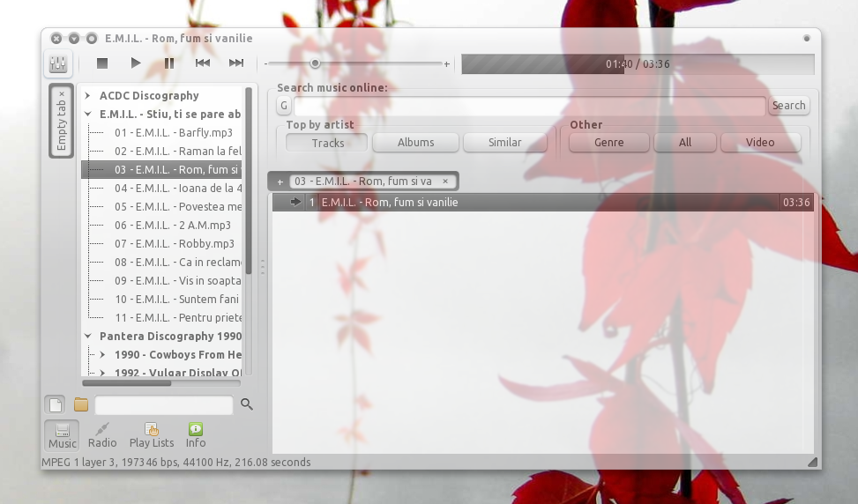This screenshot has width=858, height=504.
Task: Select the vertical Empty tab
Action: [62, 122]
